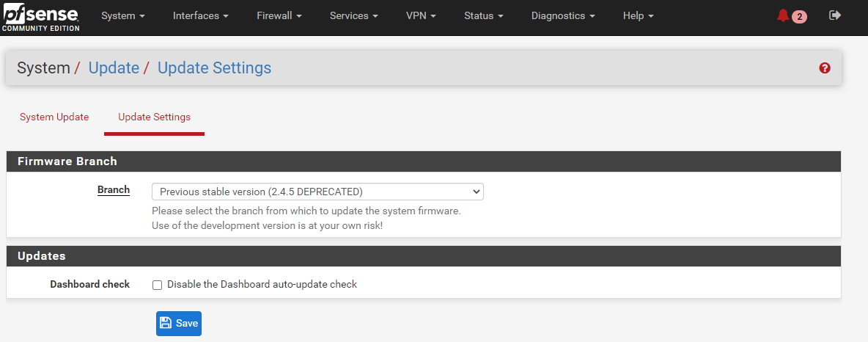Image resolution: width=868 pixels, height=342 pixels.
Task: Click the notification count badge showing 2
Action: (799, 17)
